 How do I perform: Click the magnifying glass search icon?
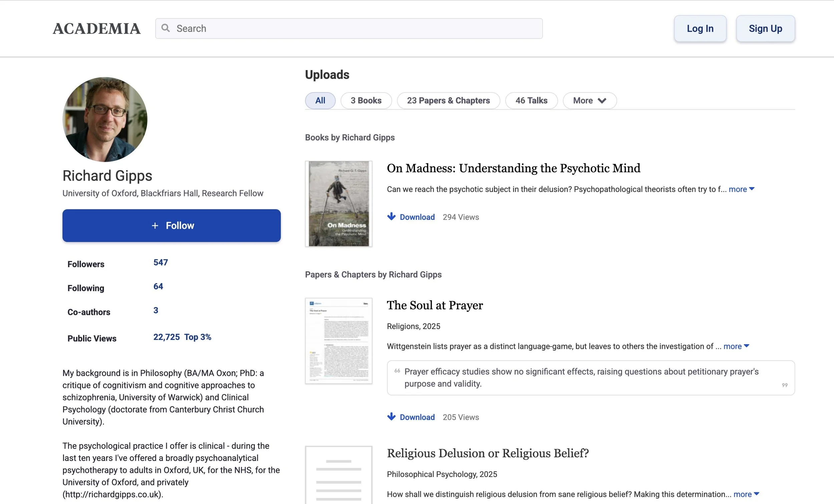pyautogui.click(x=165, y=28)
